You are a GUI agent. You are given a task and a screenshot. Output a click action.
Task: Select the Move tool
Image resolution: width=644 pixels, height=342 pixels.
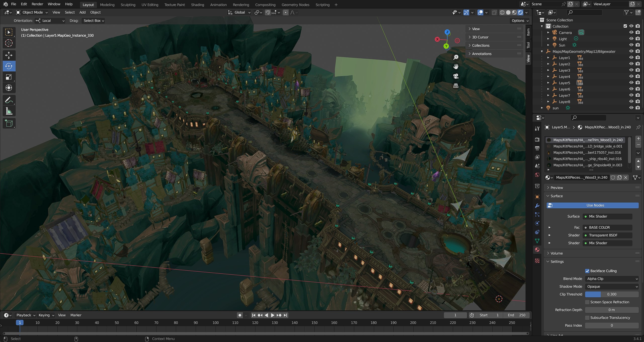(x=9, y=55)
